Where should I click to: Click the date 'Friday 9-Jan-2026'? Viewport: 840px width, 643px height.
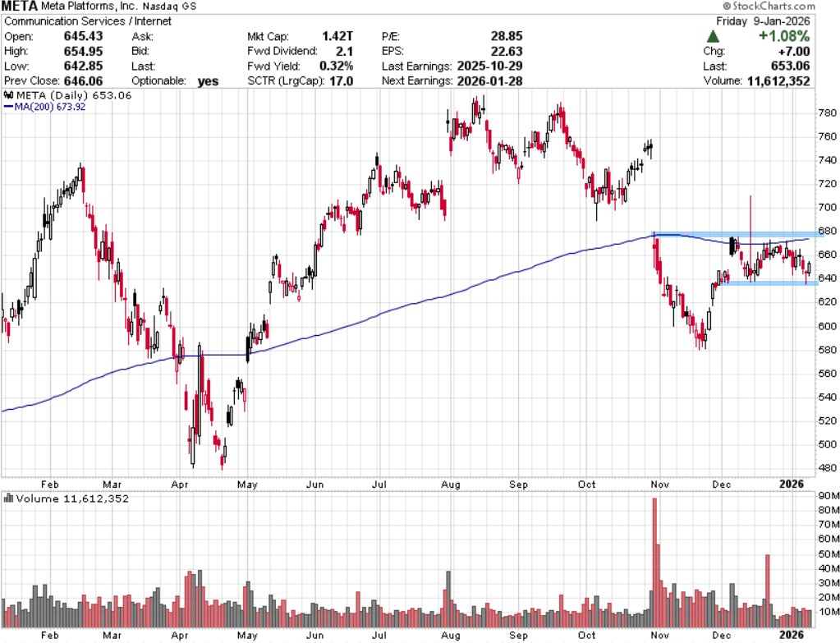763,21
